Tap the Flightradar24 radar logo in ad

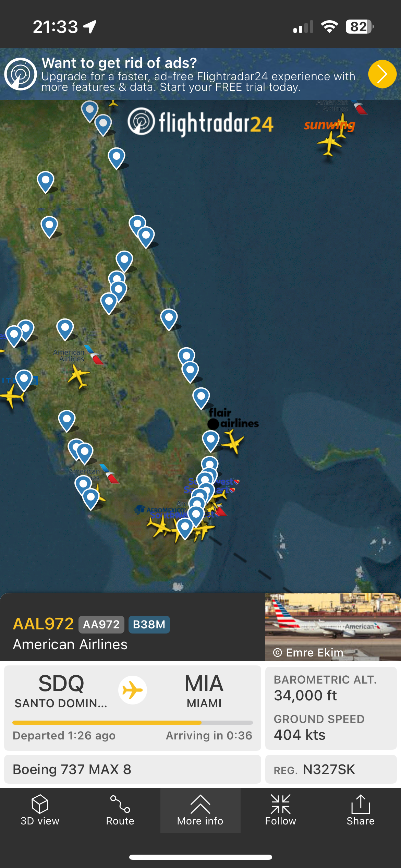21,74
